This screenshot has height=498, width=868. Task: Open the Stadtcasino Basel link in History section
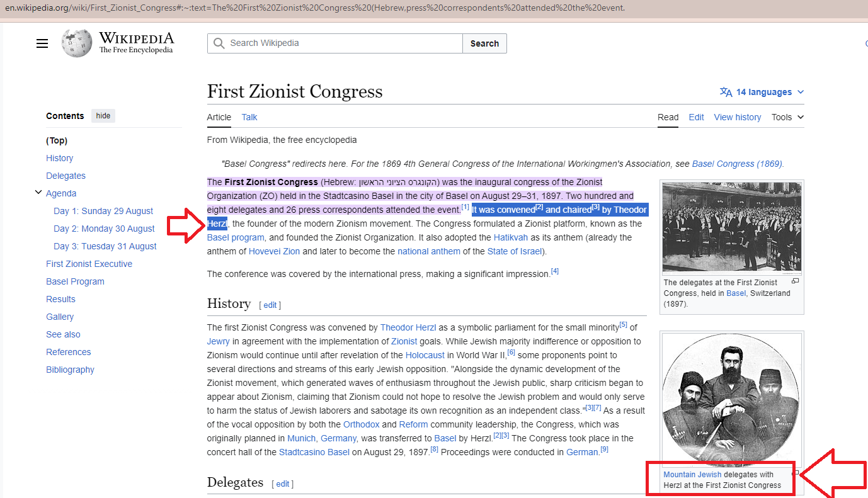314,452
